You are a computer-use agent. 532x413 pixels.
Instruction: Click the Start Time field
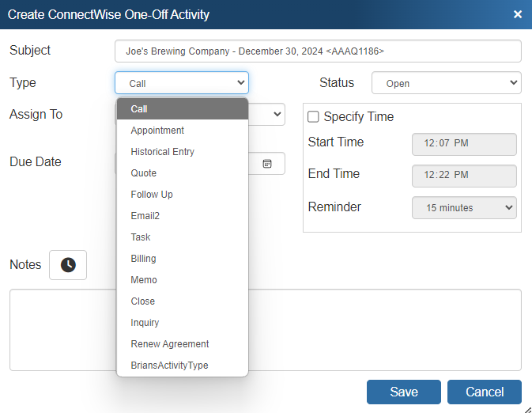pos(464,144)
